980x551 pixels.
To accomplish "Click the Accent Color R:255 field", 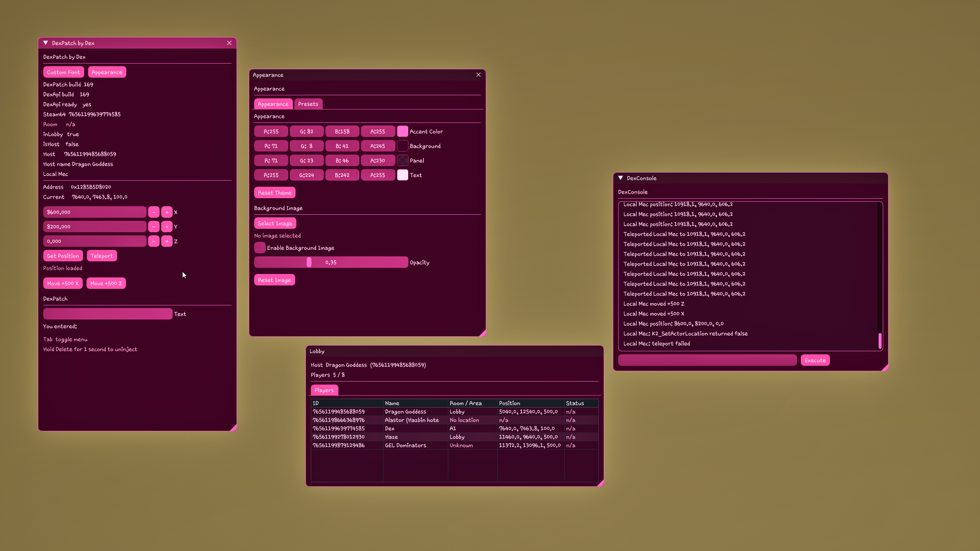I will [271, 132].
